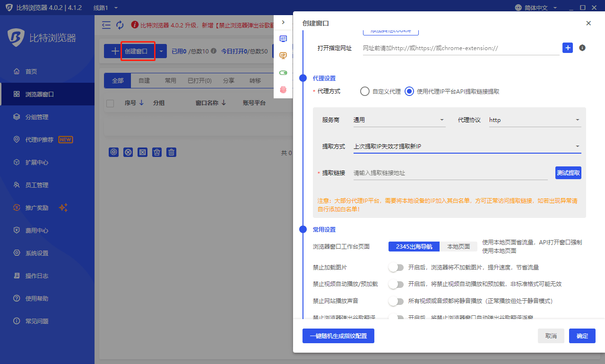Image resolution: width=605 pixels, height=364 pixels.
Task: Click the 确定 button
Action: pos(582,336)
